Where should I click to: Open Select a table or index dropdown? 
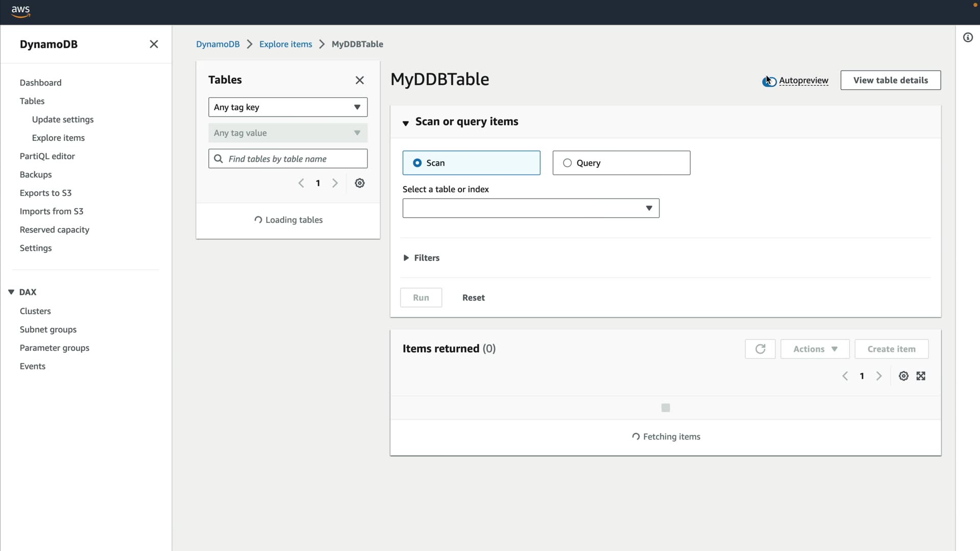pyautogui.click(x=531, y=208)
